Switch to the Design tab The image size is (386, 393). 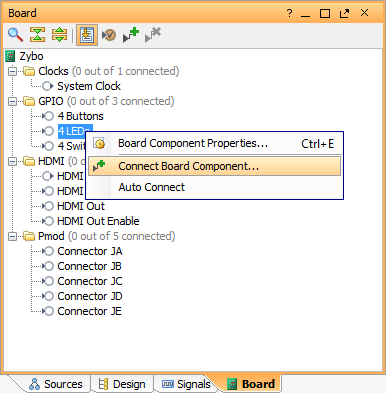[122, 384]
